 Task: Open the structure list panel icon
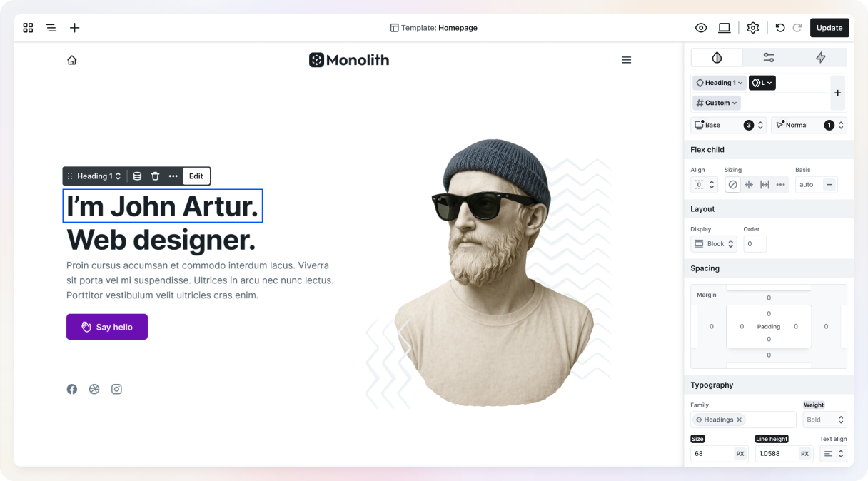tap(51, 28)
